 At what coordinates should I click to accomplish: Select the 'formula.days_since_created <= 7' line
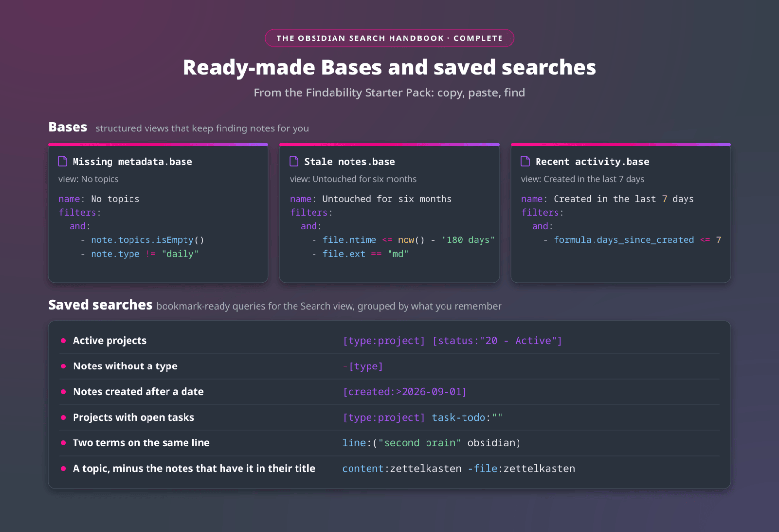tap(632, 240)
